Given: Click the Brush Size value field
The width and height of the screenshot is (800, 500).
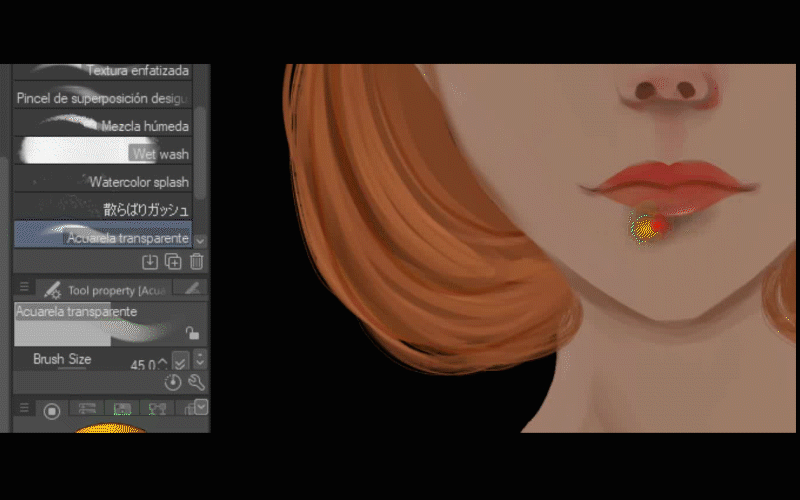Looking at the screenshot, I should pos(143,363).
